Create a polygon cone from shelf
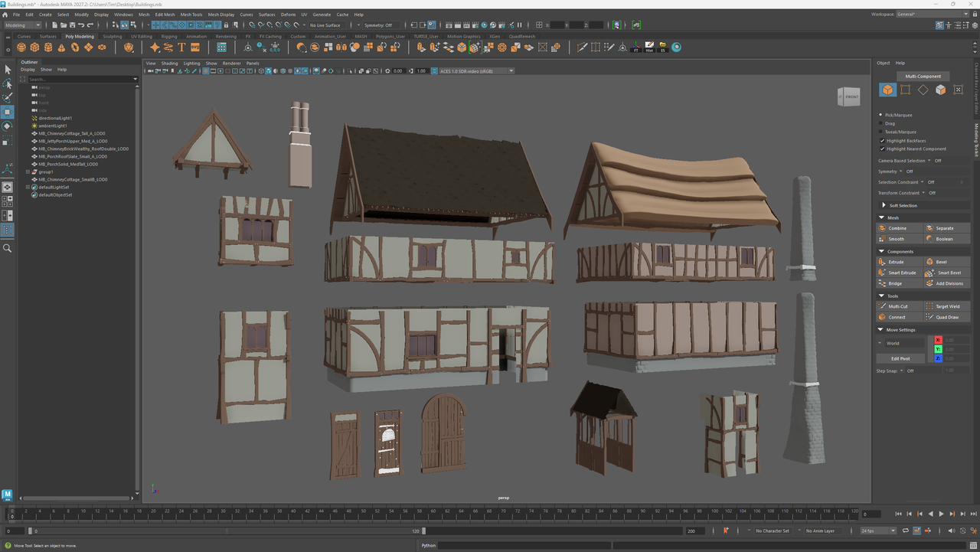This screenshot has height=552, width=980. [x=61, y=47]
